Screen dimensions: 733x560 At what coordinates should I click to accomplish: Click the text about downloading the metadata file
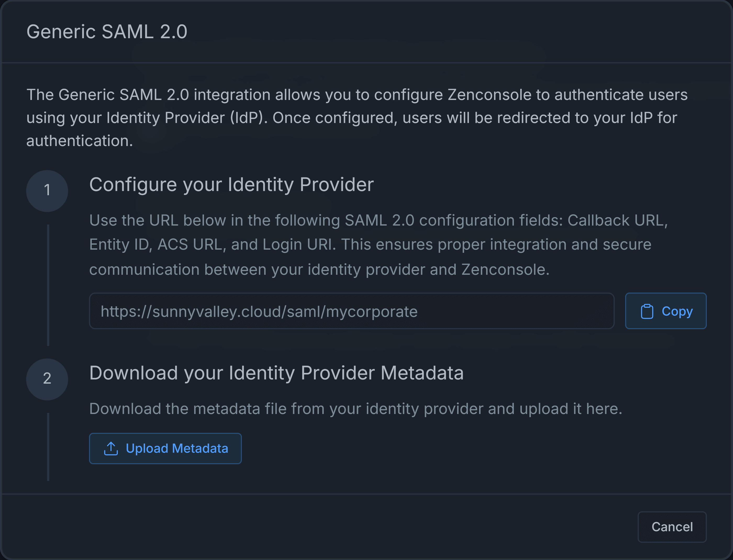point(356,409)
